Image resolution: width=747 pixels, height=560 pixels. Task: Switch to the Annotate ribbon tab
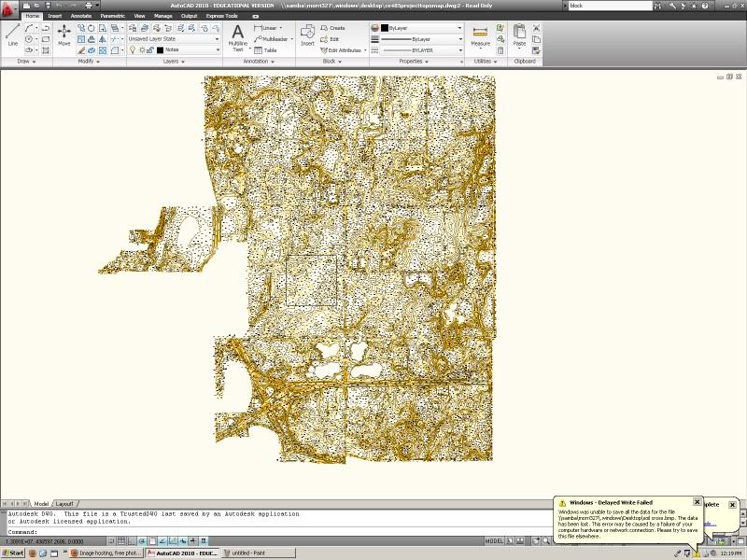pyautogui.click(x=80, y=17)
